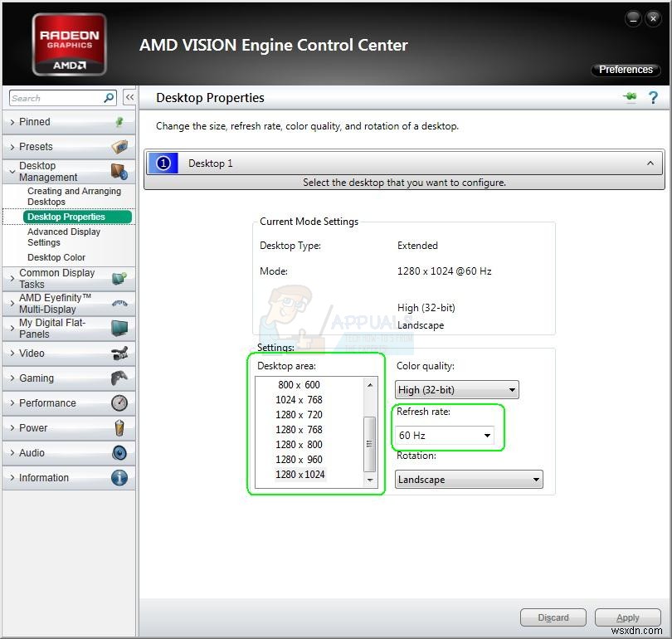The width and height of the screenshot is (672, 639).
Task: Collapse the Desktop 1 selector chevron
Action: tap(650, 163)
